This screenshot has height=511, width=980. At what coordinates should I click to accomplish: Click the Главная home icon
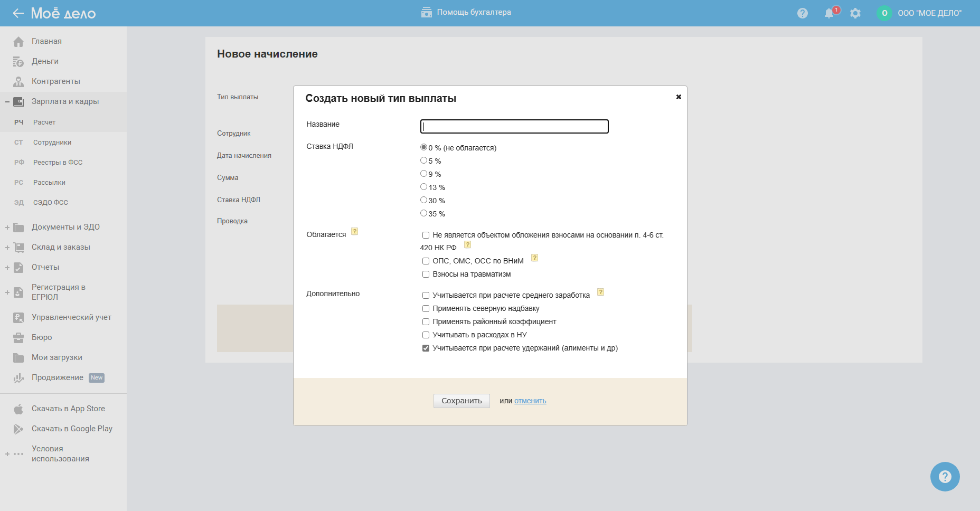(18, 42)
